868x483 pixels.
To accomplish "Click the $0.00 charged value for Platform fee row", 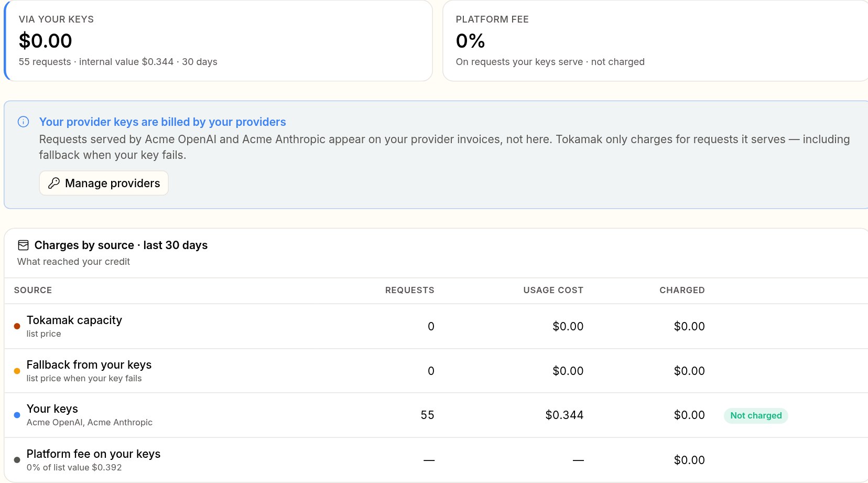I will (689, 460).
